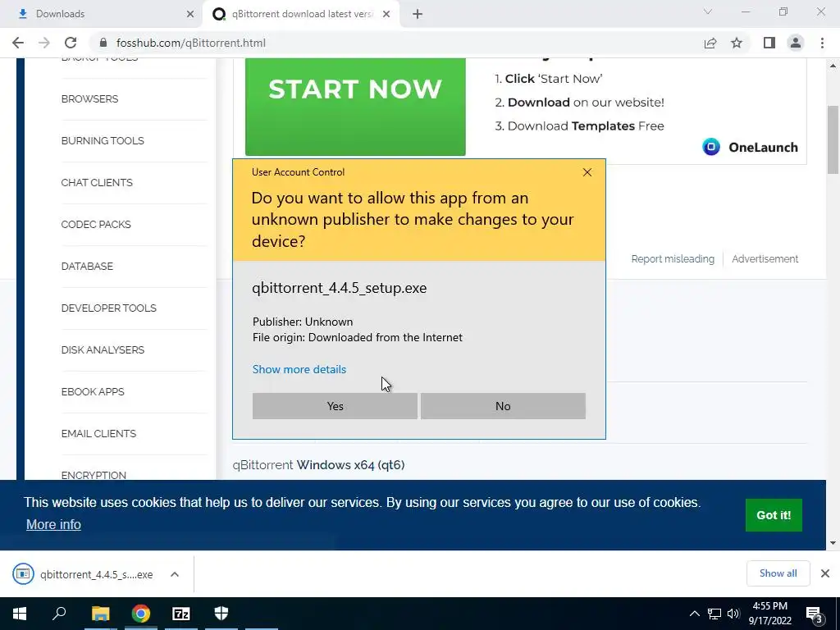Open the DATABASE category

pyautogui.click(x=87, y=267)
